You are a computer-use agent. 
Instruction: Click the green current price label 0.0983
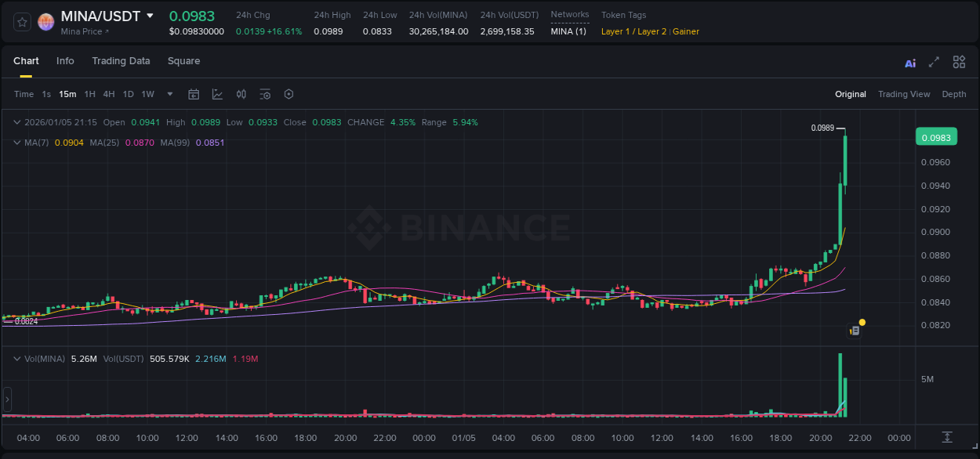pyautogui.click(x=938, y=136)
